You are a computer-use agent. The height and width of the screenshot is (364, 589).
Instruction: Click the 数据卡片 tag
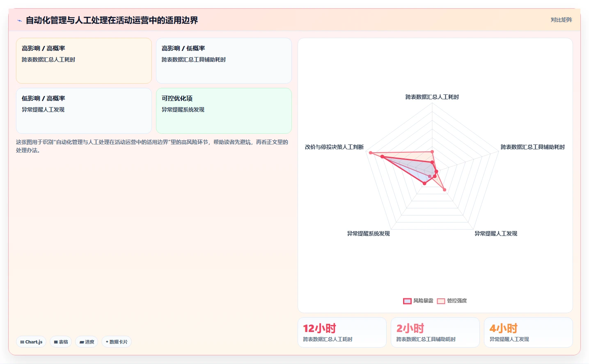(x=117, y=342)
